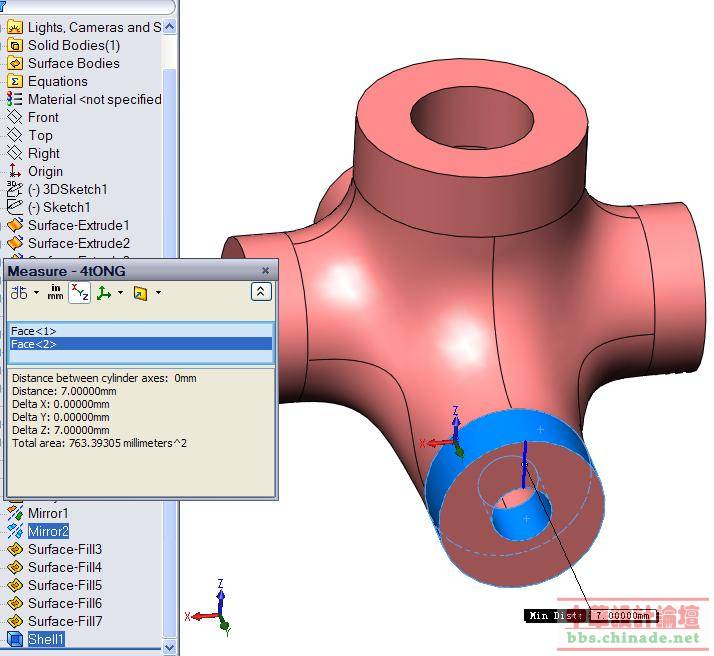This screenshot has height=656, width=714.
Task: Close the Measure - 4tONG dialog
Action: pos(265,270)
